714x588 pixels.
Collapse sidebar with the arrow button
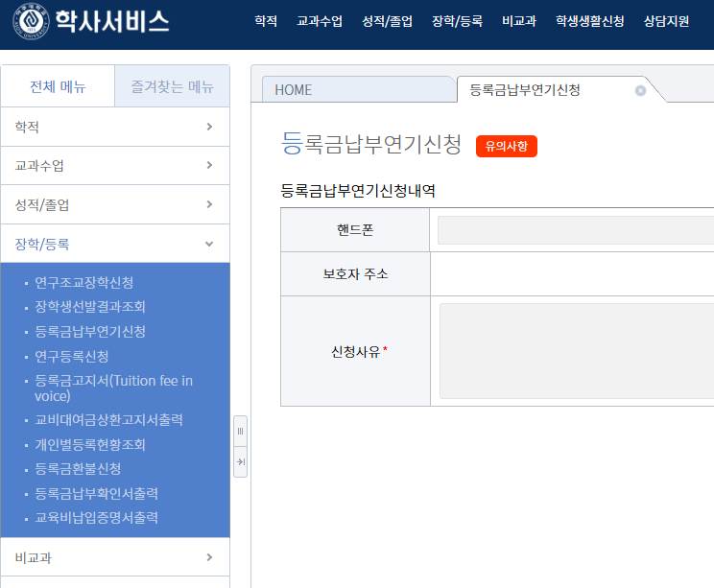tap(240, 462)
